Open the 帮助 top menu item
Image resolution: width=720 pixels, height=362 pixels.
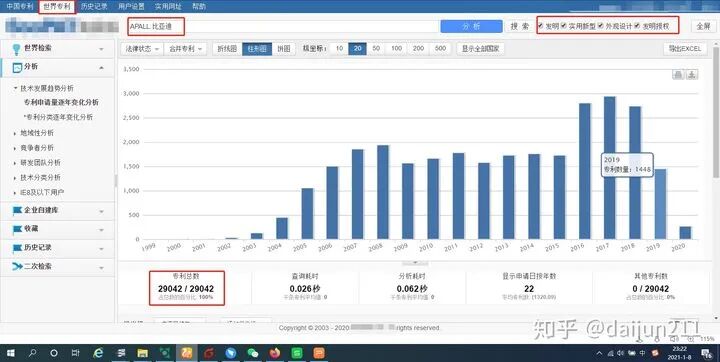coord(199,6)
